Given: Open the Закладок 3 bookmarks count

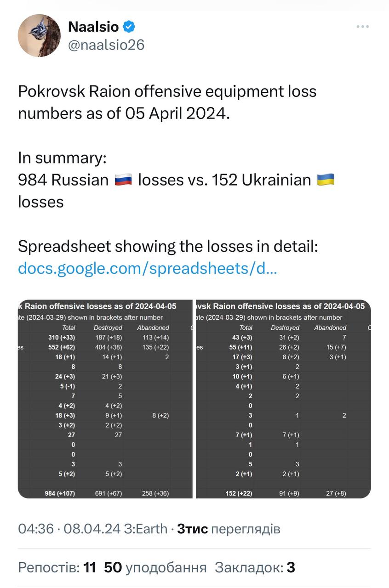Looking at the screenshot, I should (255, 568).
